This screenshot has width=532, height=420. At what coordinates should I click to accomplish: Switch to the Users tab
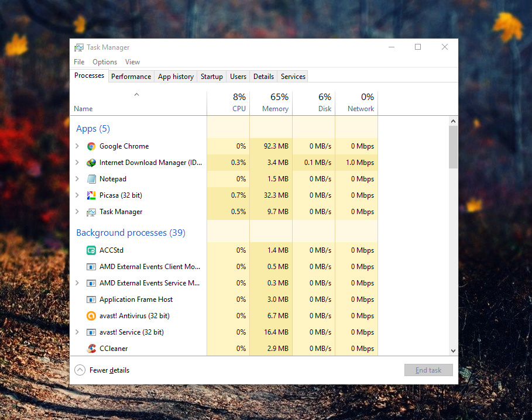pos(238,77)
